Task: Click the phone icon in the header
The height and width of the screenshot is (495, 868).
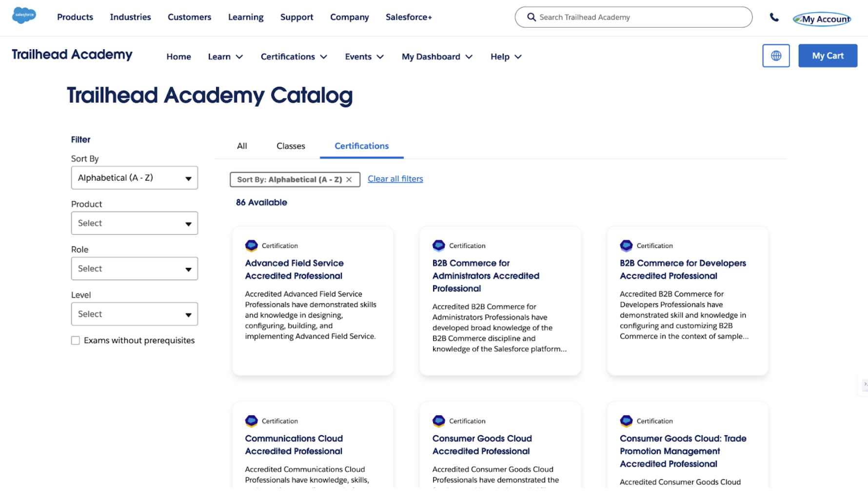Action: point(774,17)
